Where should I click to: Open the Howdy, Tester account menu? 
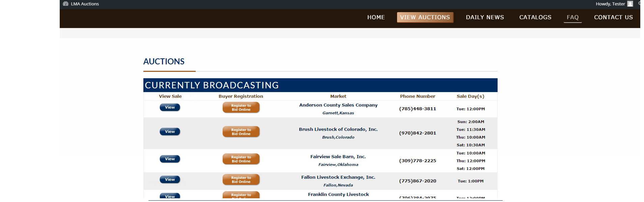click(x=614, y=4)
